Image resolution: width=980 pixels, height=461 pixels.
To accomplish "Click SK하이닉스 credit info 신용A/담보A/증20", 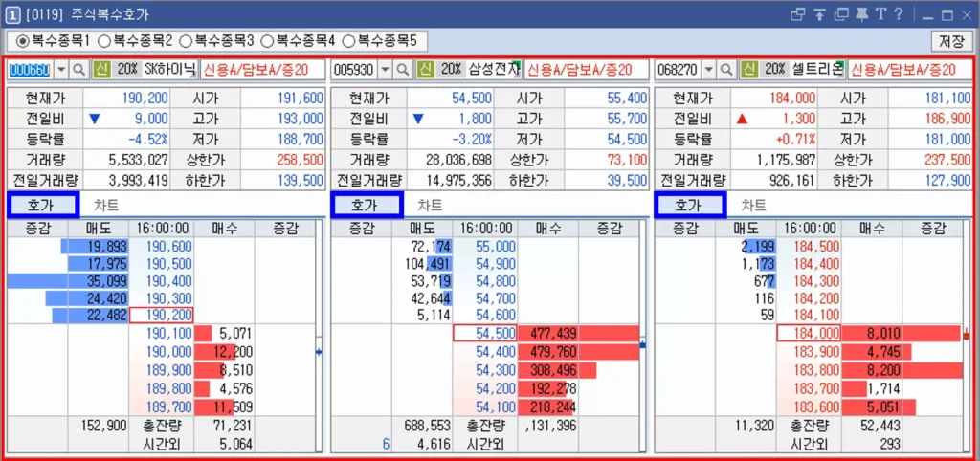I will (262, 69).
